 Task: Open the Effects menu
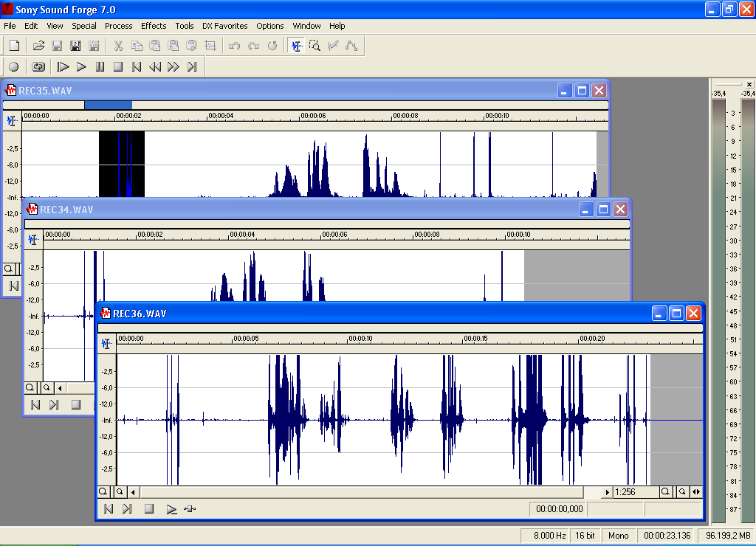154,26
